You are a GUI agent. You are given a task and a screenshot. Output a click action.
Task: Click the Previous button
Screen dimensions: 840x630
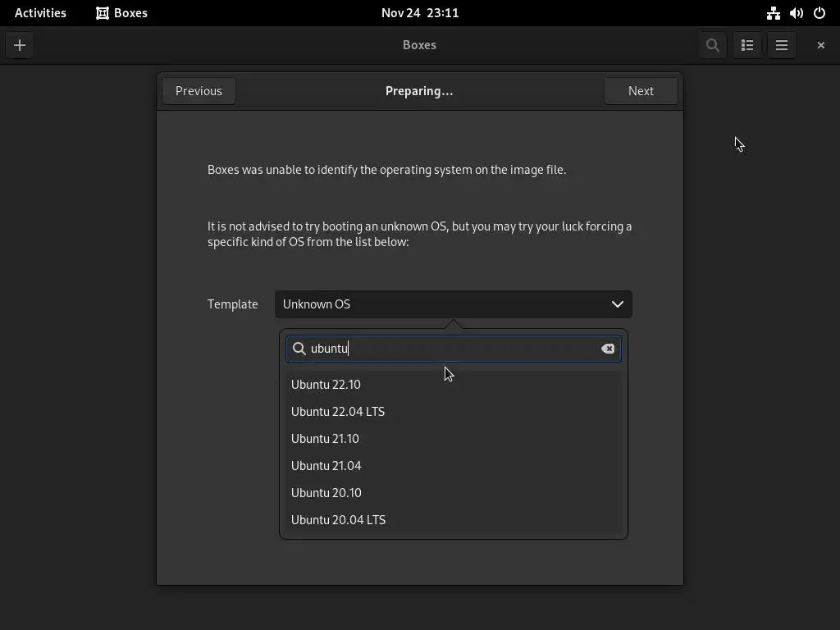point(199,91)
